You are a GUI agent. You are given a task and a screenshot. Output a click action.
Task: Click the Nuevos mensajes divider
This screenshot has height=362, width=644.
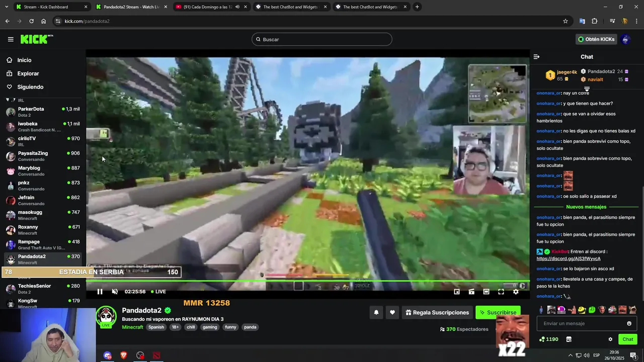(586, 207)
